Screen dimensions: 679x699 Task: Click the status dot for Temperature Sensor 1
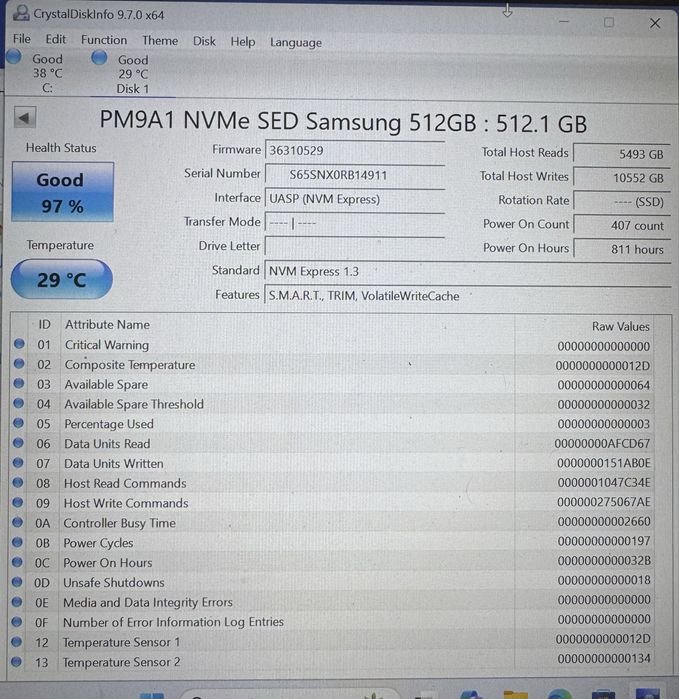(x=16, y=641)
